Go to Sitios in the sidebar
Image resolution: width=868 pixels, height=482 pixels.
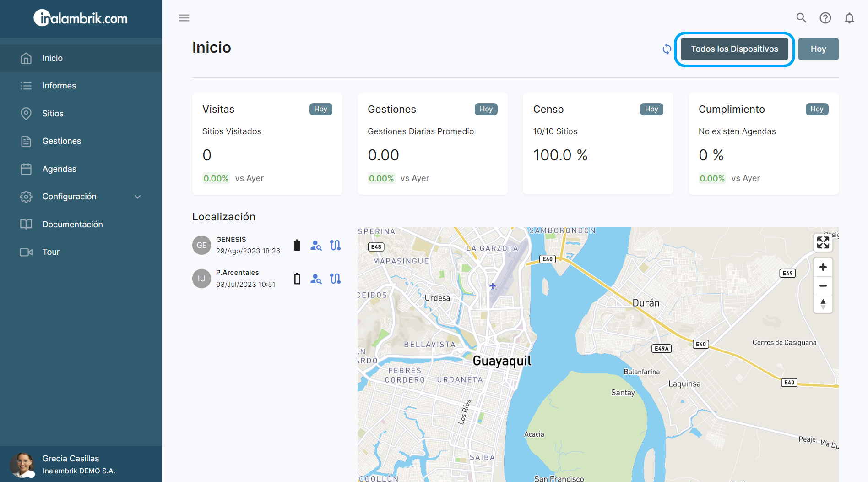tap(81, 114)
